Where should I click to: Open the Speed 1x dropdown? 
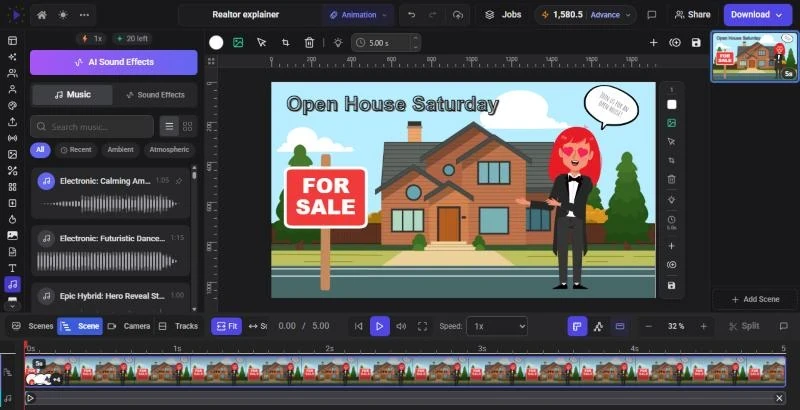click(x=496, y=326)
